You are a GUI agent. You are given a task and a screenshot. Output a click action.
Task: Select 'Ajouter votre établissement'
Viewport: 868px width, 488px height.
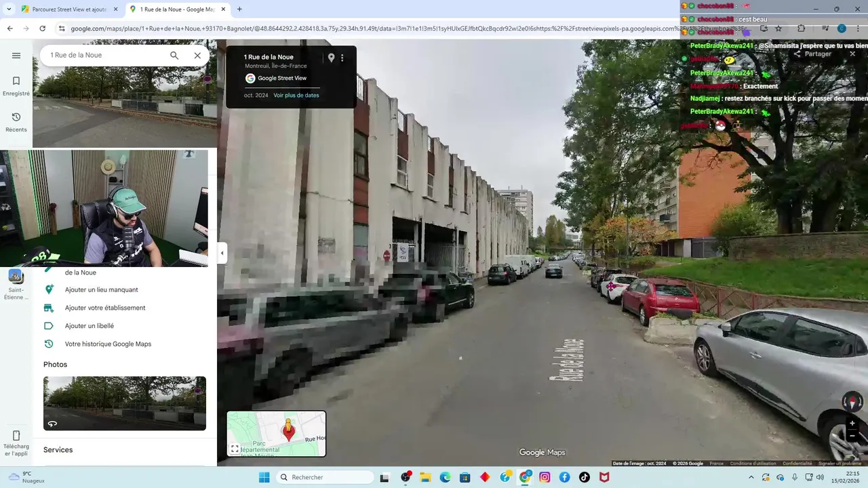105,308
